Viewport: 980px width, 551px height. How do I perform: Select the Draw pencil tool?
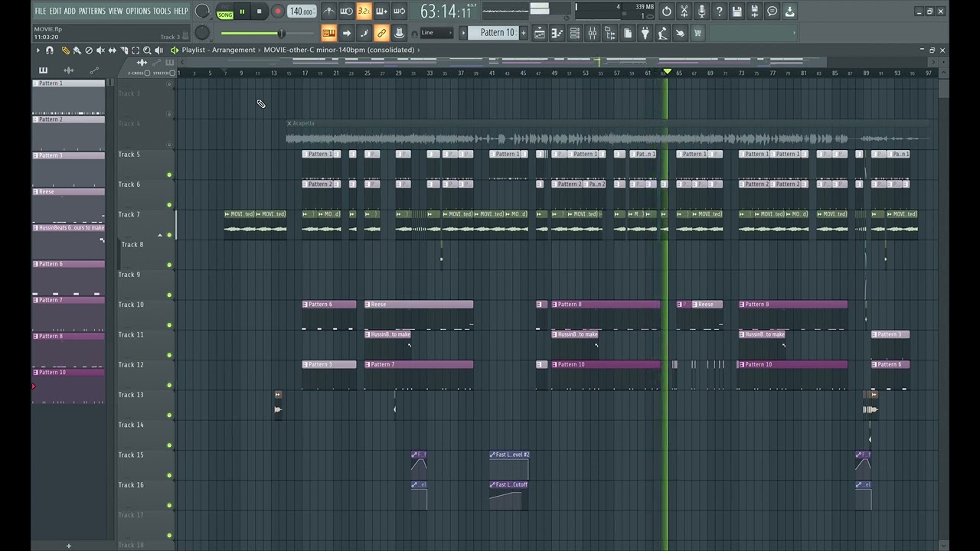66,50
